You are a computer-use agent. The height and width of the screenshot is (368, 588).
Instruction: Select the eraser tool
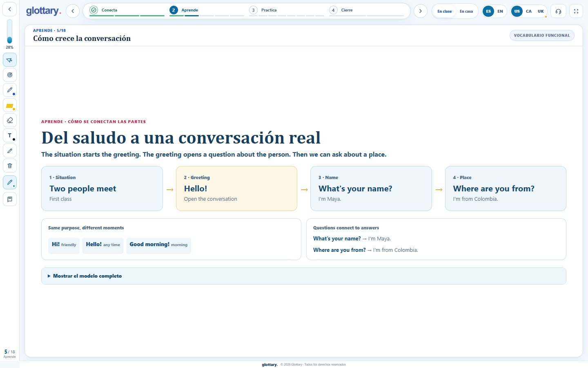tap(10, 120)
